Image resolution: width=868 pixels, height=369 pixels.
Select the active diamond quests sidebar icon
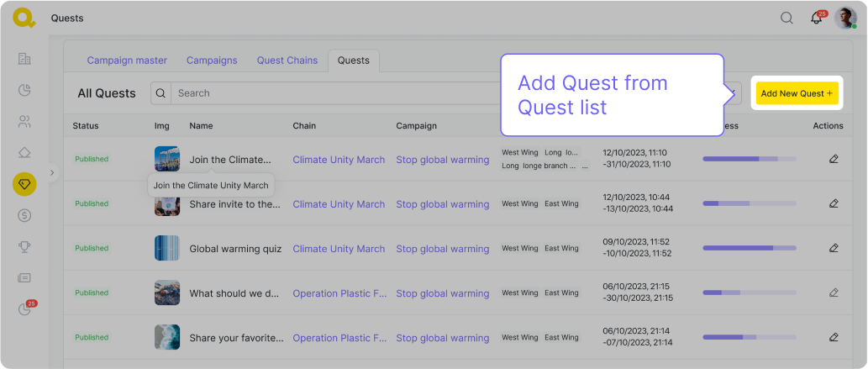pos(24,184)
